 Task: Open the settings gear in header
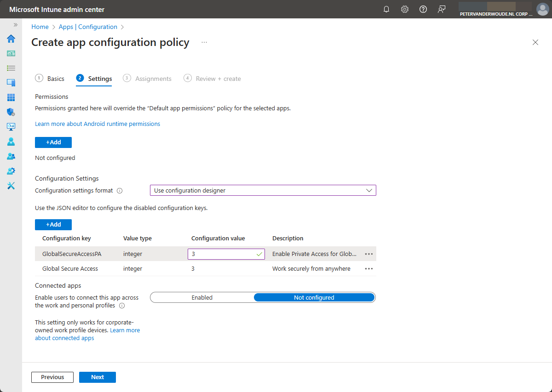pos(405,9)
